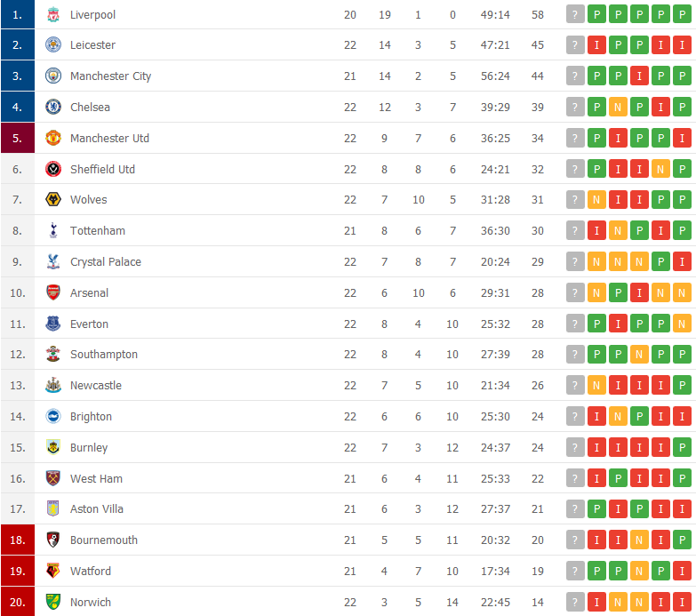Click the Arsenal club crest icon
This screenshot has width=696, height=616.
53,293
